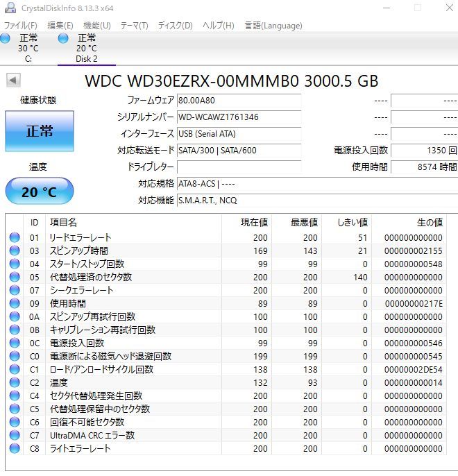Click the transfer mode field SATA/300 | SATA/600

[x=239, y=151]
